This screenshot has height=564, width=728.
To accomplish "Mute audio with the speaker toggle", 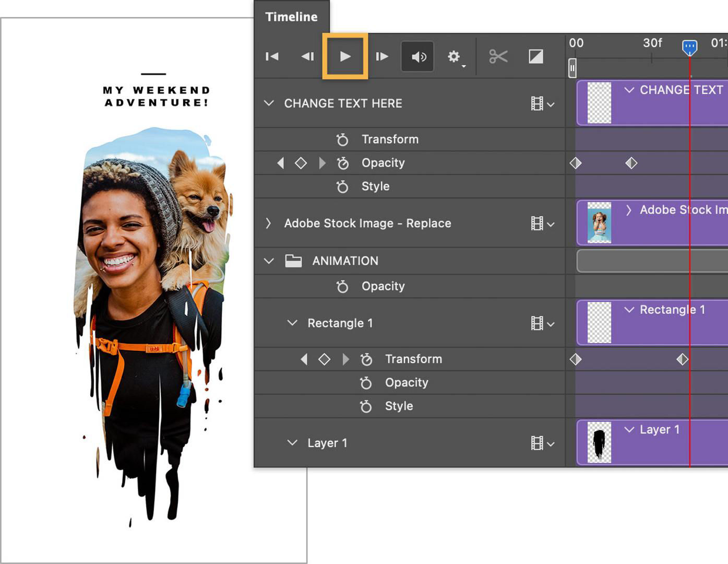I will [x=417, y=56].
